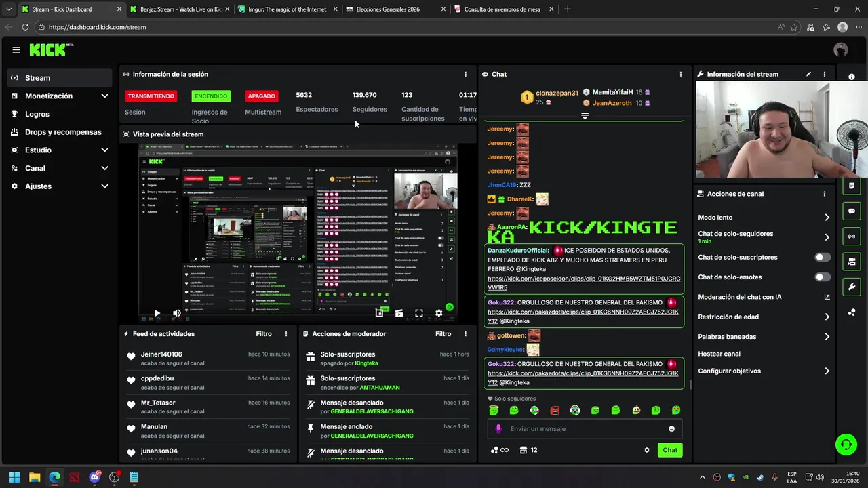Toggle theater mode on the stream preview
Viewport: 868px width, 488px height.
[x=399, y=313]
